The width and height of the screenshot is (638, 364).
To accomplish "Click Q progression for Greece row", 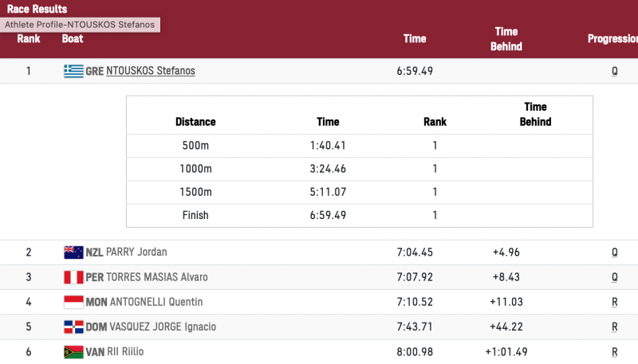I will pyautogui.click(x=615, y=71).
